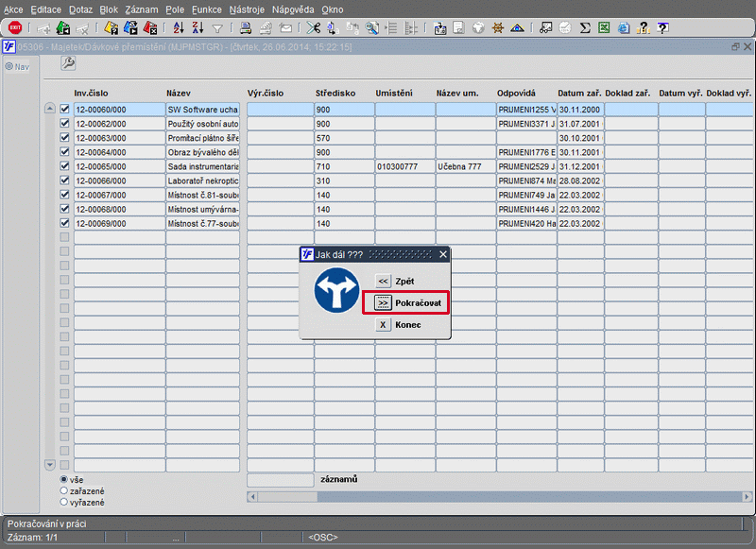This screenshot has width=756, height=549.
Task: Sort descending with Z-A icon
Action: pos(198,28)
